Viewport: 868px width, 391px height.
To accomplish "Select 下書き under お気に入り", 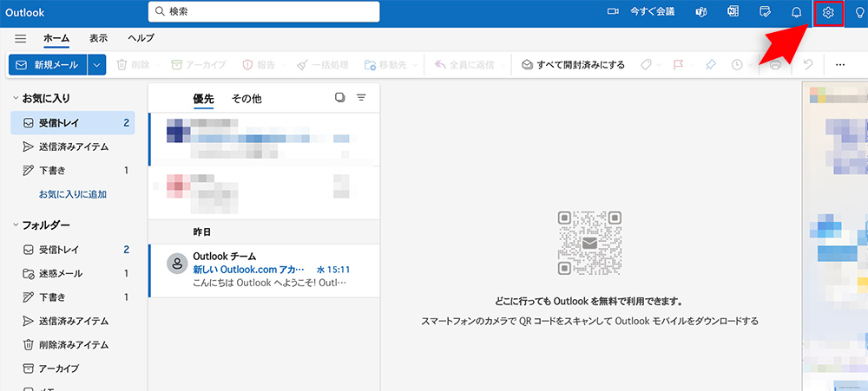I will click(73, 170).
